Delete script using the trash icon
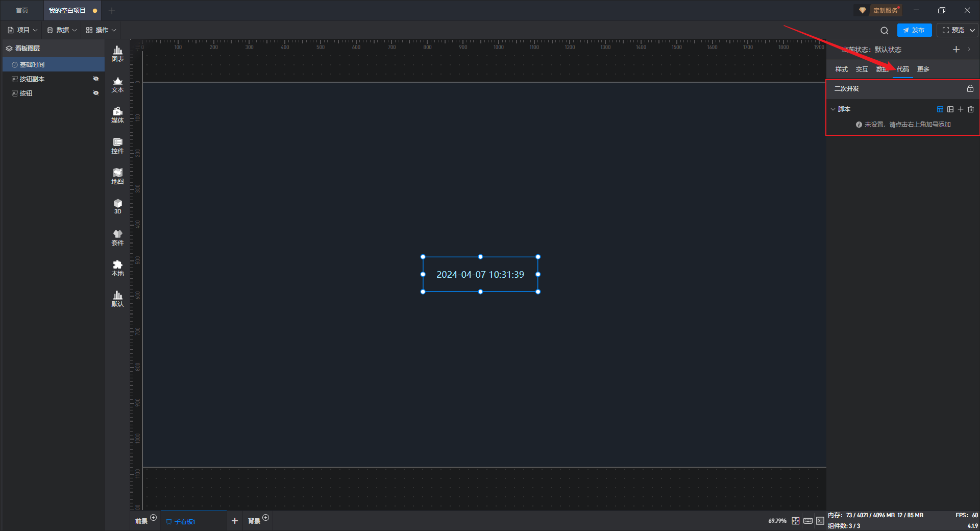Screen dimensions: 980x531 971,109
